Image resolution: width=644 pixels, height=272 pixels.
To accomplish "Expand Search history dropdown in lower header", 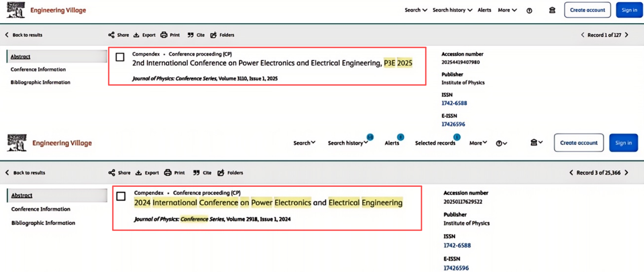I will click(348, 143).
